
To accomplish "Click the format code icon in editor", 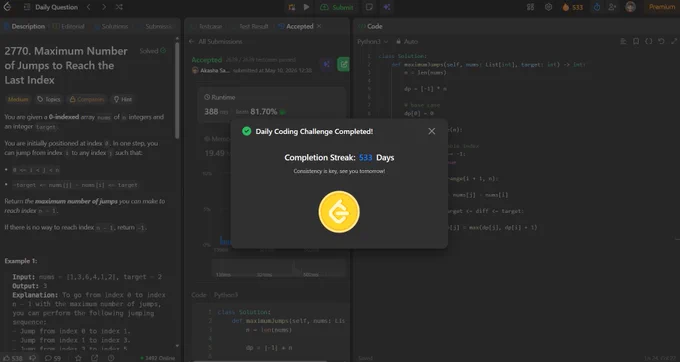I will point(623,41).
